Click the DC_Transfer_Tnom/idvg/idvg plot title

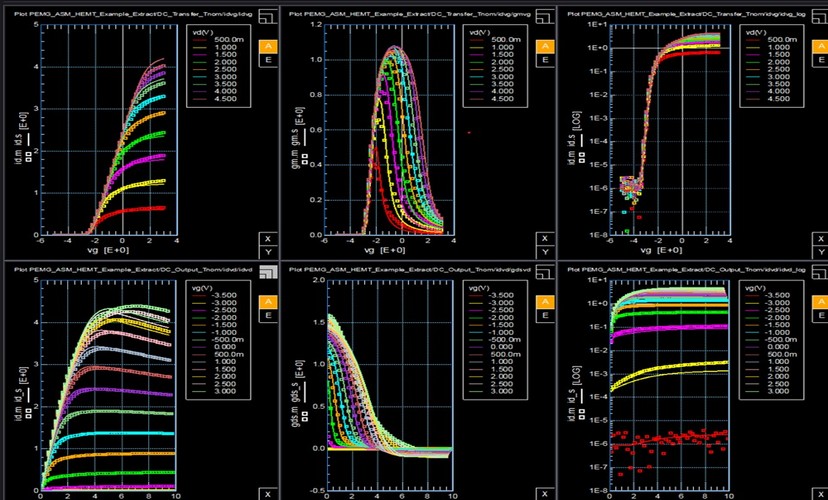click(134, 14)
